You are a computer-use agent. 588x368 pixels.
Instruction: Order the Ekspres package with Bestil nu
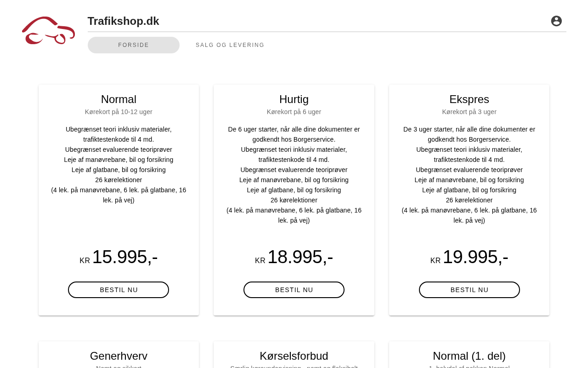tap(469, 290)
